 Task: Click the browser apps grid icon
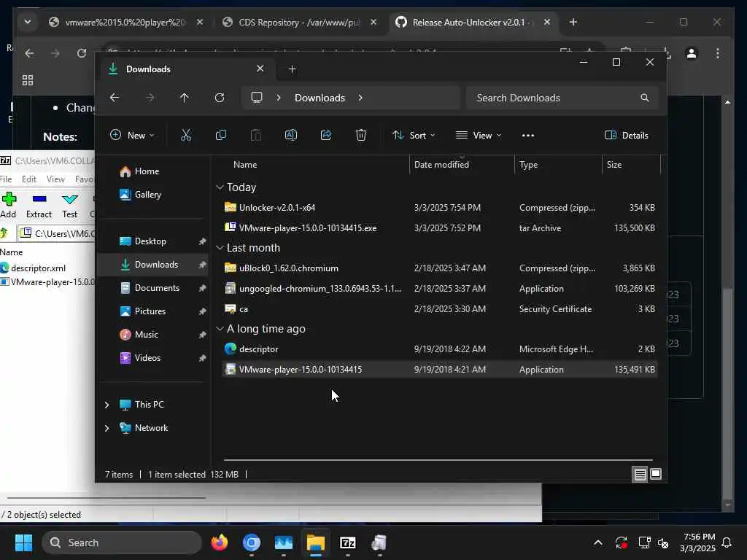click(x=28, y=80)
